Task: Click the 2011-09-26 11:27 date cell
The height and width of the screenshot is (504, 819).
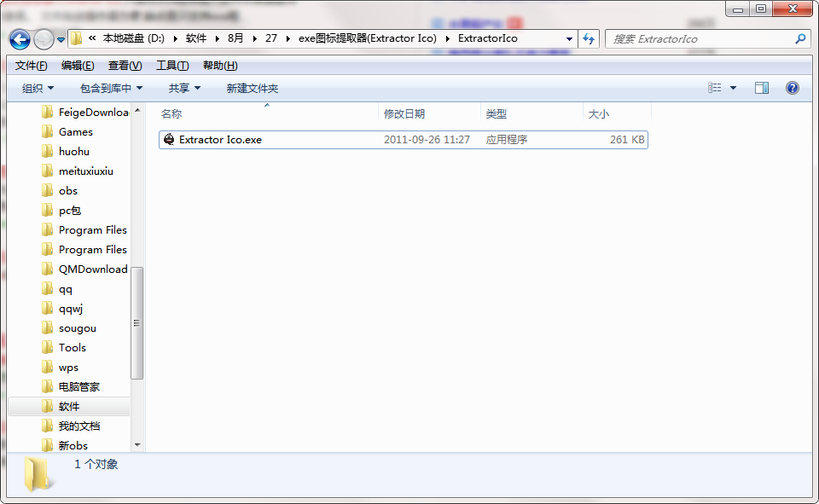Action: tap(427, 140)
